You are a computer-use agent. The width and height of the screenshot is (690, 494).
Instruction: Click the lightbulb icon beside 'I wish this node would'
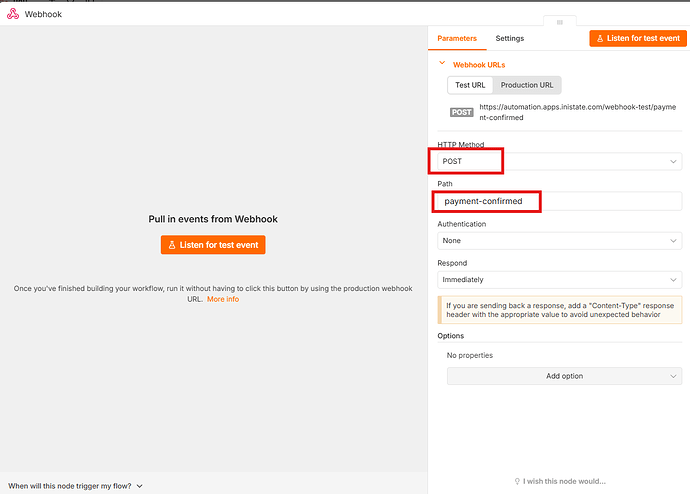pyautogui.click(x=517, y=481)
